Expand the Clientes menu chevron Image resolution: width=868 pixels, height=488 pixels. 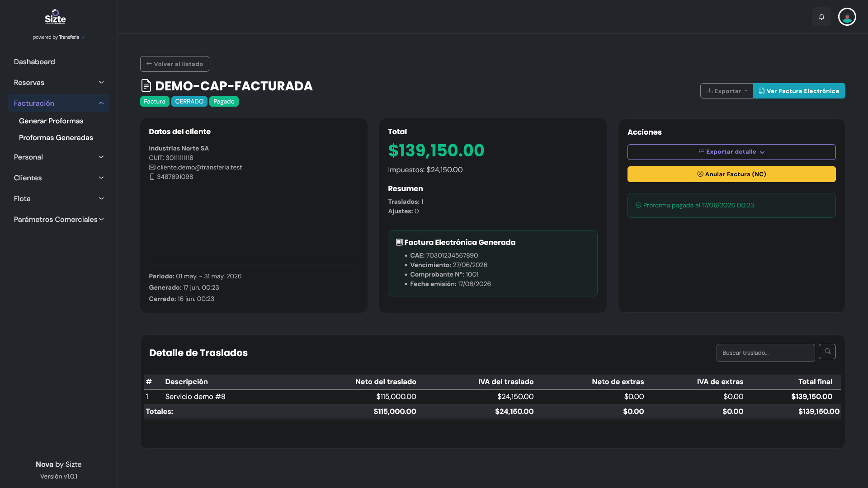click(x=101, y=178)
